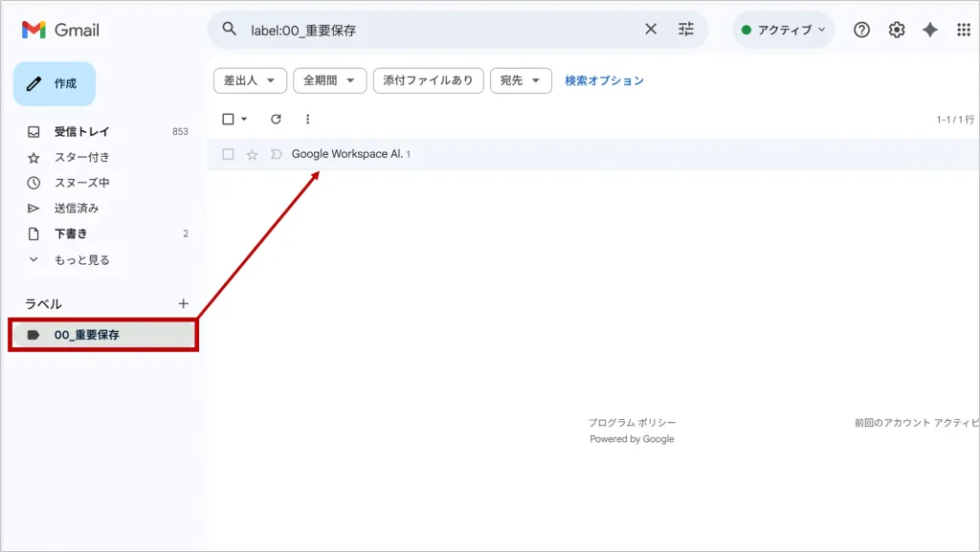980x552 pixels.
Task: Click the 作成 compose button
Action: coord(55,84)
